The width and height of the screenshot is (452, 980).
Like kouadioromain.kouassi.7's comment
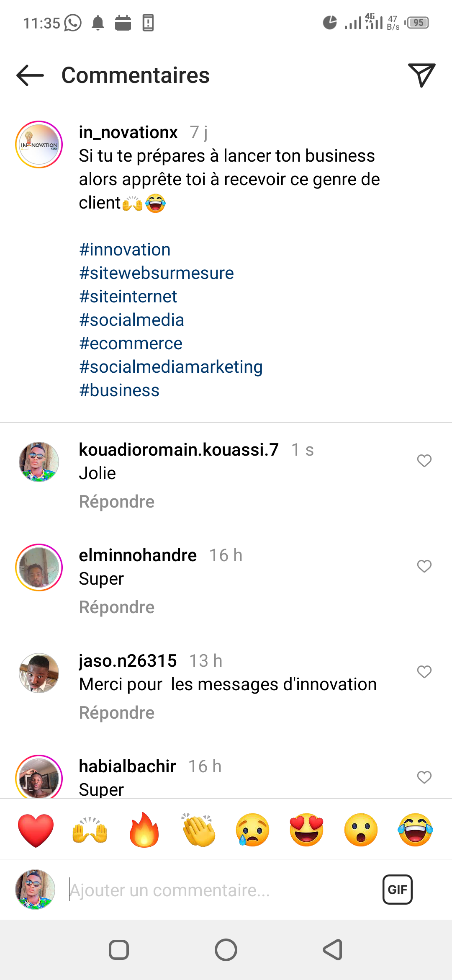pos(424,461)
